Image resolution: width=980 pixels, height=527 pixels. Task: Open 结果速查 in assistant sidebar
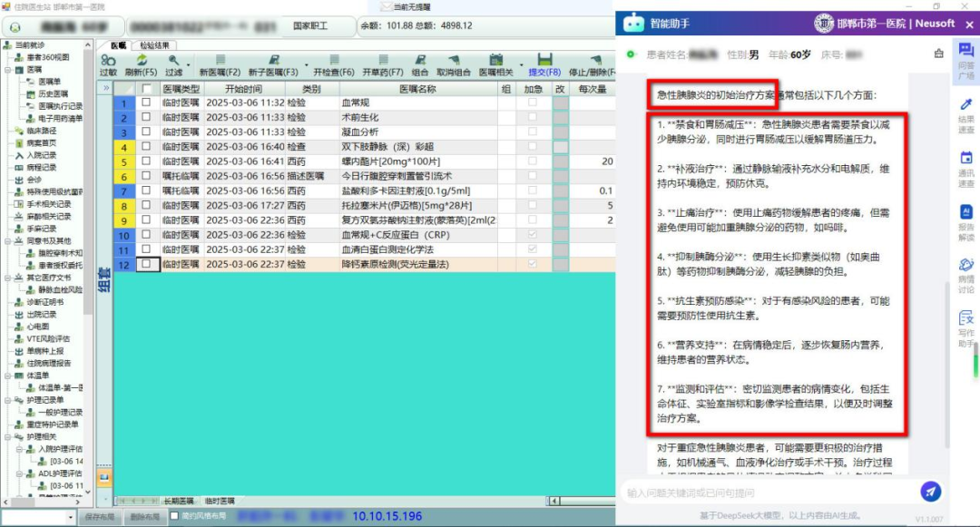pos(966,115)
